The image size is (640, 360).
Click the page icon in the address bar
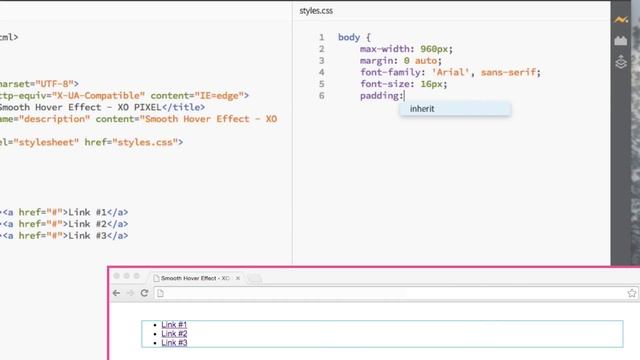160,293
